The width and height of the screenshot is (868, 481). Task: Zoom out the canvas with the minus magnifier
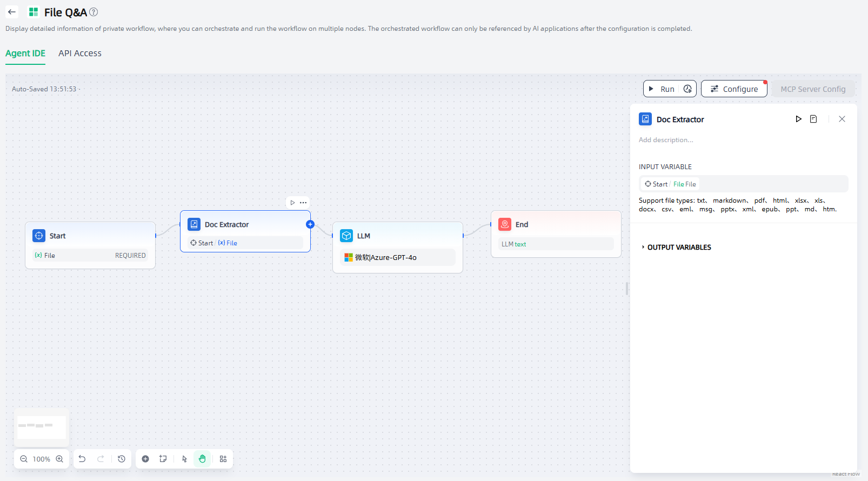coord(24,459)
